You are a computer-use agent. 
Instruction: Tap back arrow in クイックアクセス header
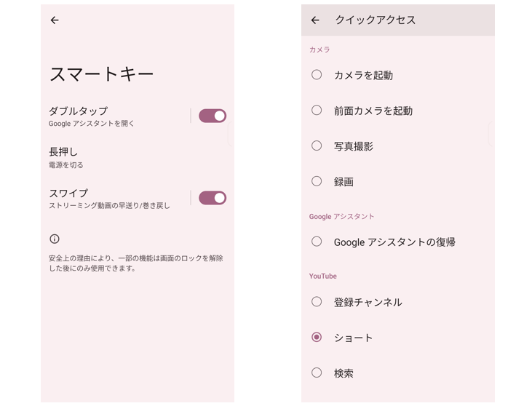(x=315, y=20)
